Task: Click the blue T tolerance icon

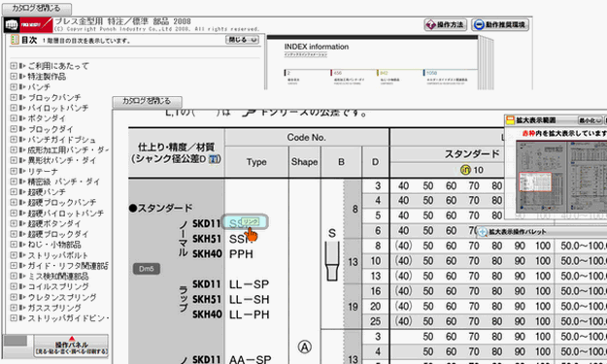Action: point(214,159)
